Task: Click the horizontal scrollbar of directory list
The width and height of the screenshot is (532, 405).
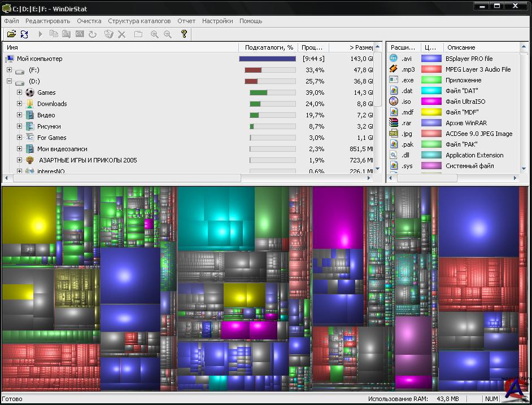Action: [124, 178]
